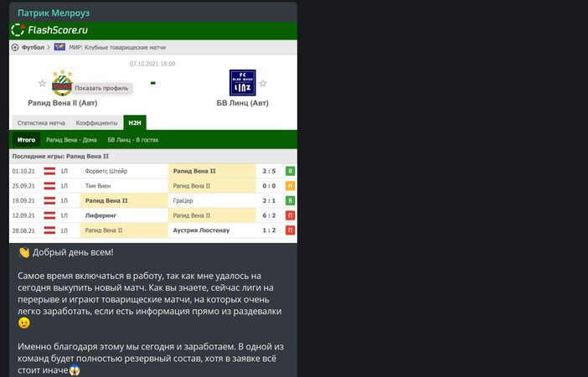Open the FlashScore screenshot in the message
Viewport: 588px width, 377px height.
click(153, 132)
